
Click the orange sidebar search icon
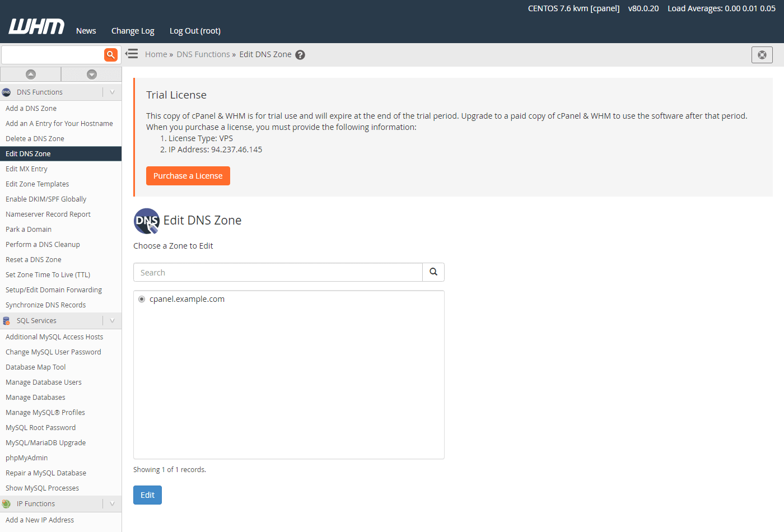pos(110,54)
